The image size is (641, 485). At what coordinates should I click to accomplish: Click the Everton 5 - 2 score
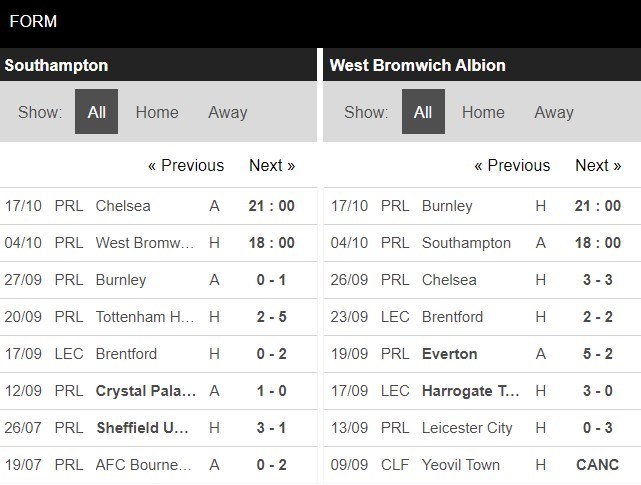point(598,354)
